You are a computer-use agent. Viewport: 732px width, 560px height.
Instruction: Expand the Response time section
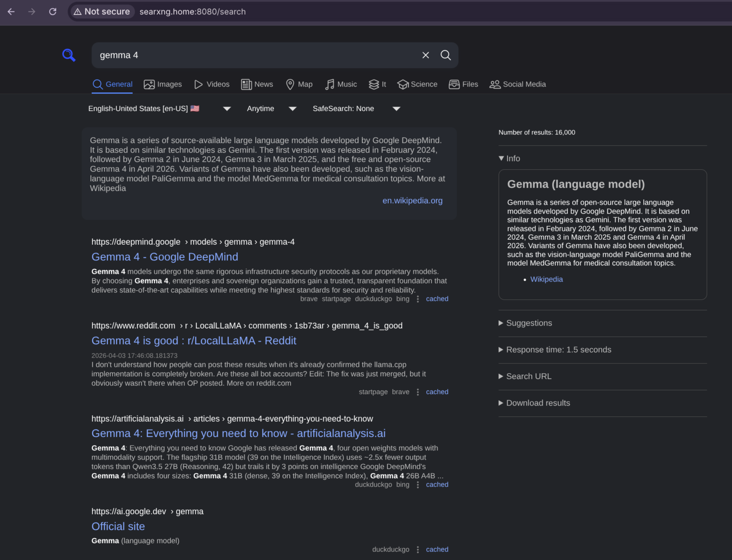pos(555,350)
